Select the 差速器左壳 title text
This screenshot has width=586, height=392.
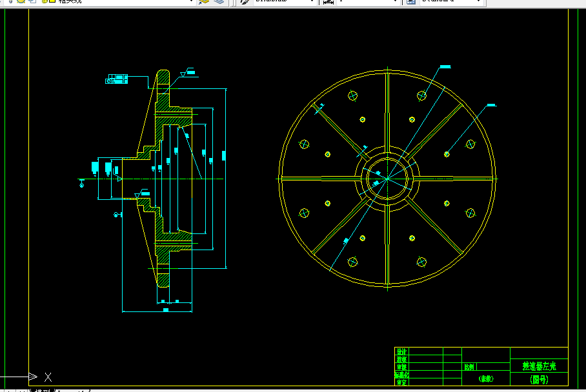point(539,366)
